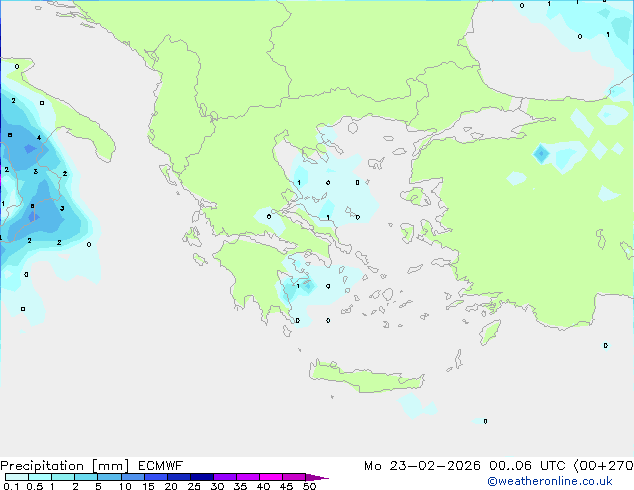Pick the 10–15 mm legend color swatch

134,478
